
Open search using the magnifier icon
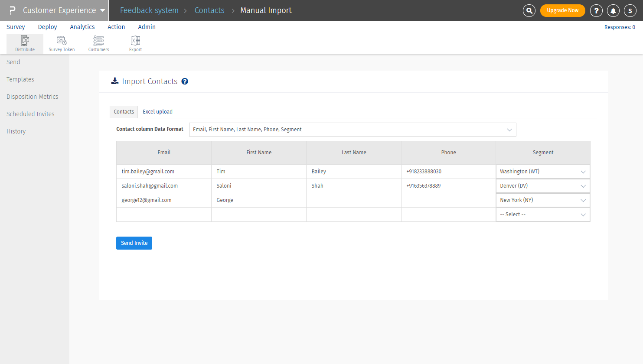tap(529, 10)
